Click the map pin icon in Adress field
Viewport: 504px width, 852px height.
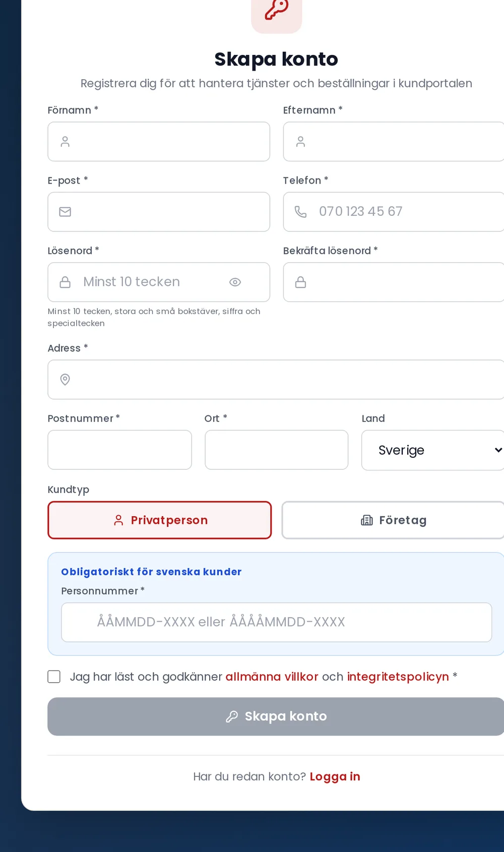click(x=65, y=380)
